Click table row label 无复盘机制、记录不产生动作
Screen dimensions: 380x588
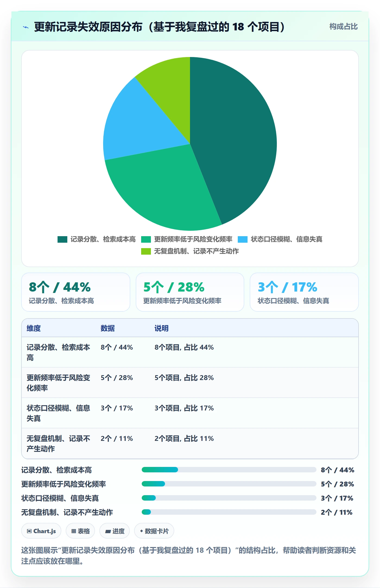[58, 444]
